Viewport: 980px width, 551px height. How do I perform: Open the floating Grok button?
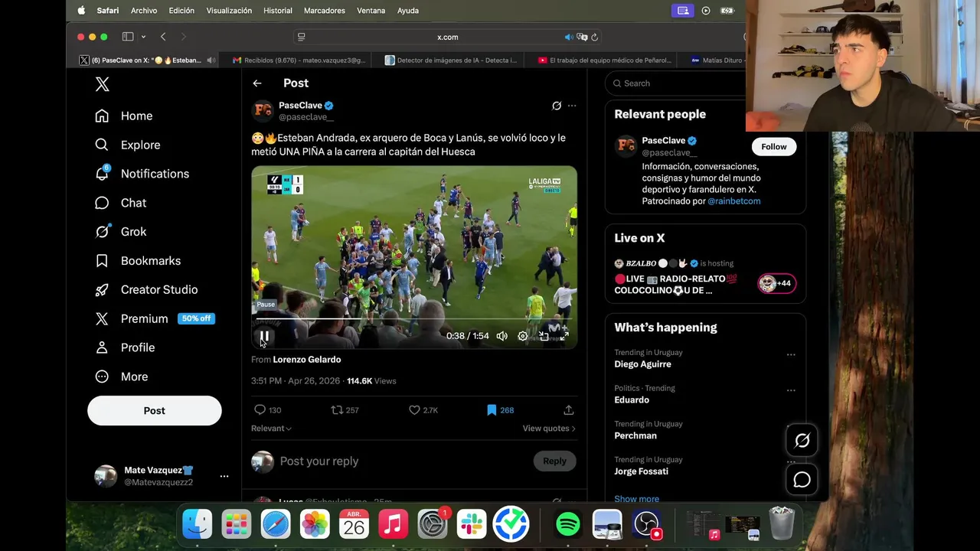click(802, 440)
